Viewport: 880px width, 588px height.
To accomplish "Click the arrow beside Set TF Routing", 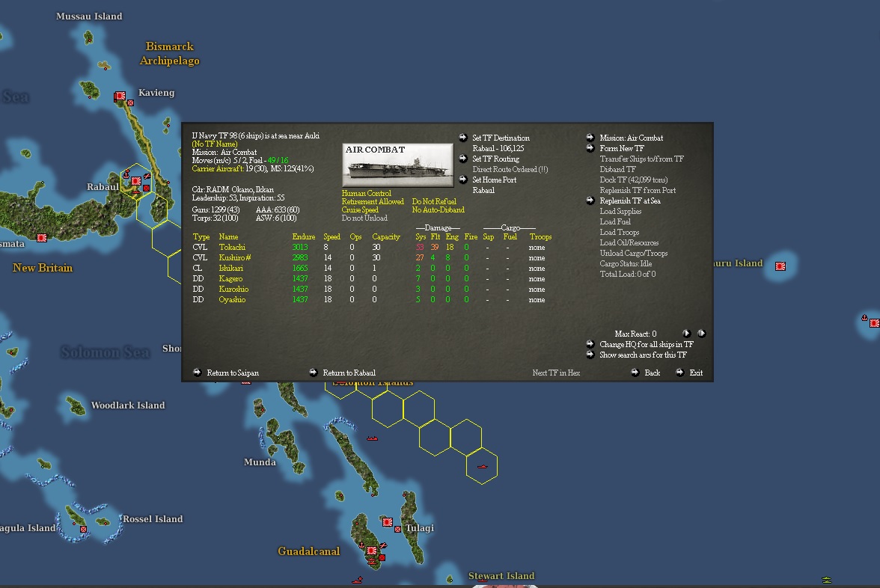I will pos(463,159).
